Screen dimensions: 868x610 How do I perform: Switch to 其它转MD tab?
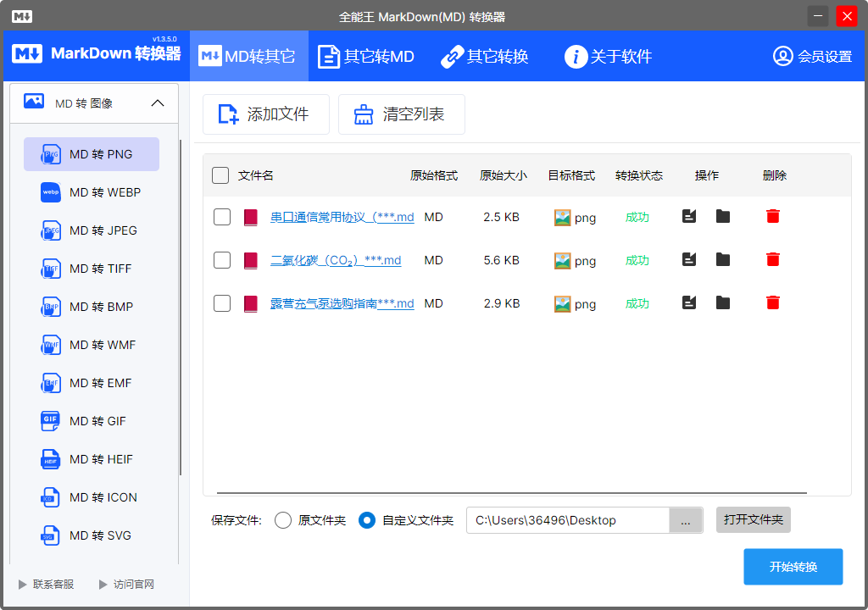[x=366, y=56]
